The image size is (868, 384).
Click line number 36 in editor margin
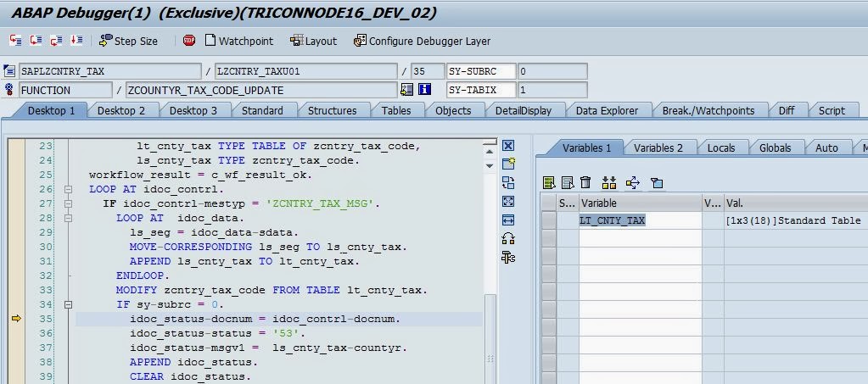tap(46, 333)
